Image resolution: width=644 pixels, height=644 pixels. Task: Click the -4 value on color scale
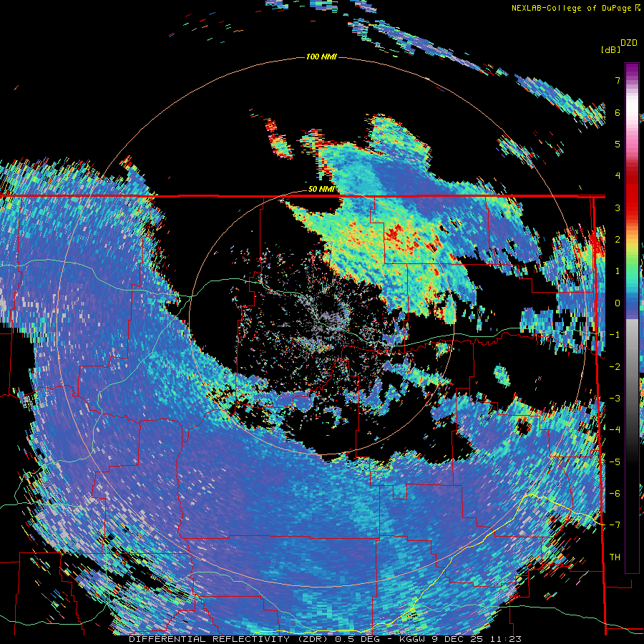click(x=615, y=430)
